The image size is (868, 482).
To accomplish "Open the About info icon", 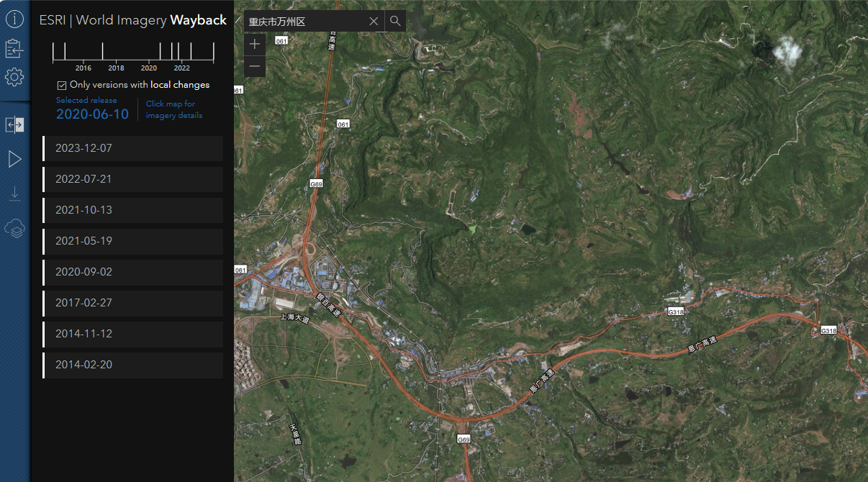I will 14,20.
